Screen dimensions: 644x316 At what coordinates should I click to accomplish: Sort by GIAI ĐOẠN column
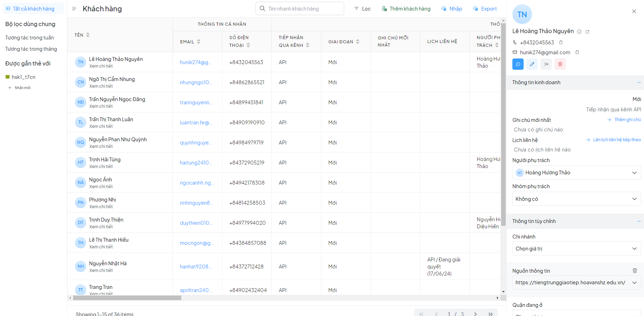(x=358, y=42)
